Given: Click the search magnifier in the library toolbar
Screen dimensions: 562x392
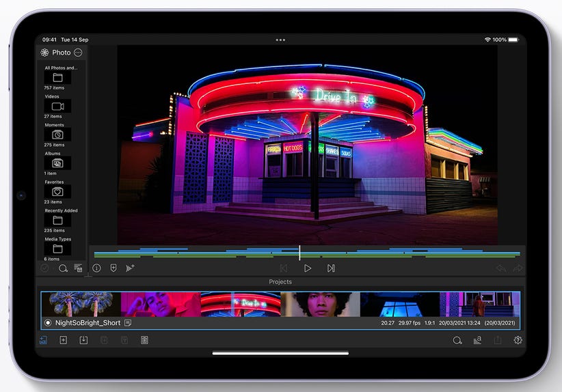Looking at the screenshot, I should 63,268.
